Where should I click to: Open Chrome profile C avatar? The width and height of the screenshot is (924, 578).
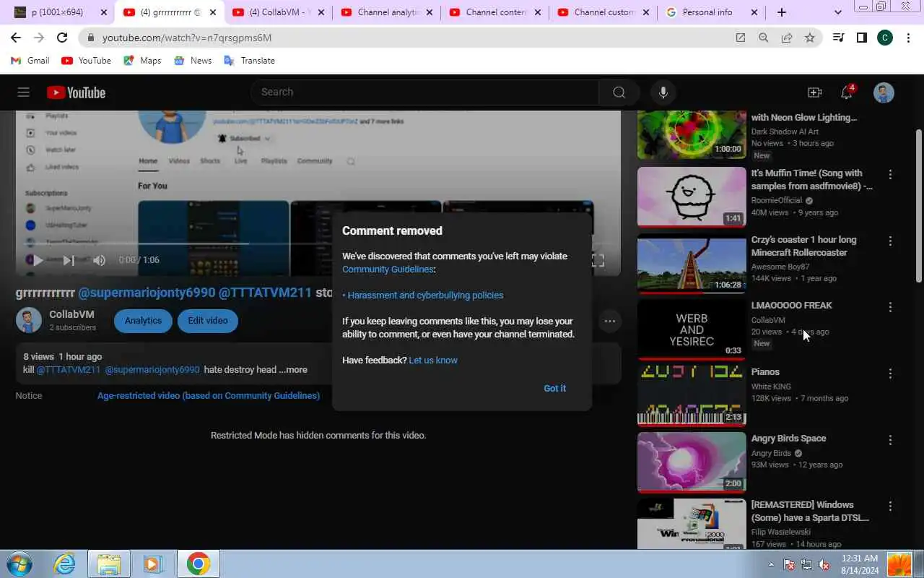pos(885,38)
